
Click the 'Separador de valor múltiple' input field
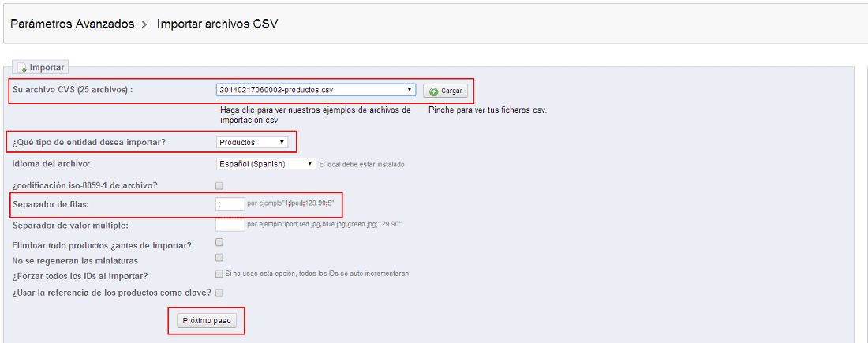pos(230,225)
